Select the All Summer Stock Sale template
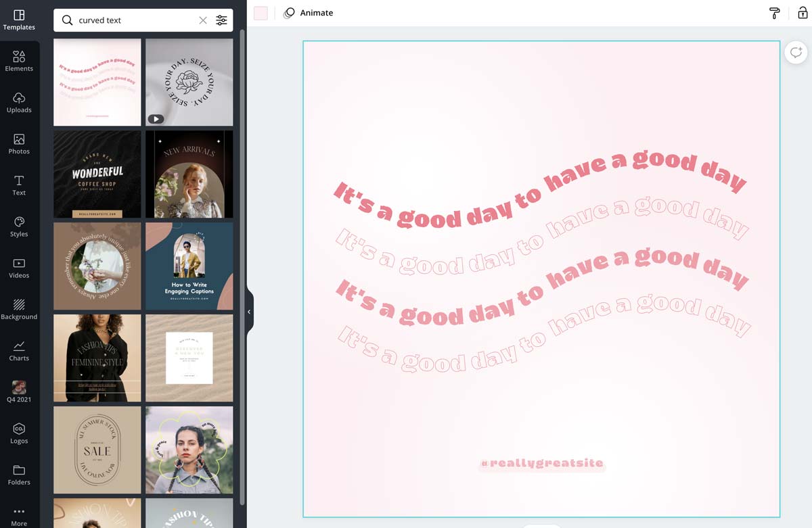The width and height of the screenshot is (812, 528). 97,450
